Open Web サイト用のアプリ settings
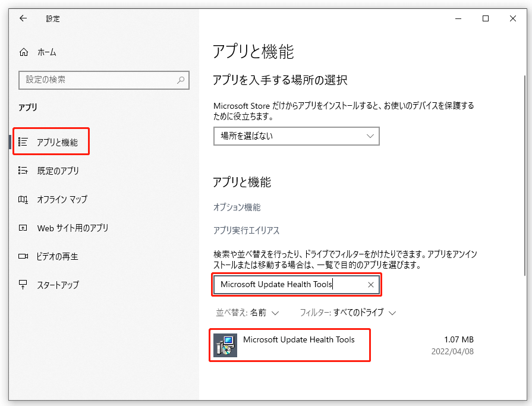The image size is (532, 406). pyautogui.click(x=63, y=228)
